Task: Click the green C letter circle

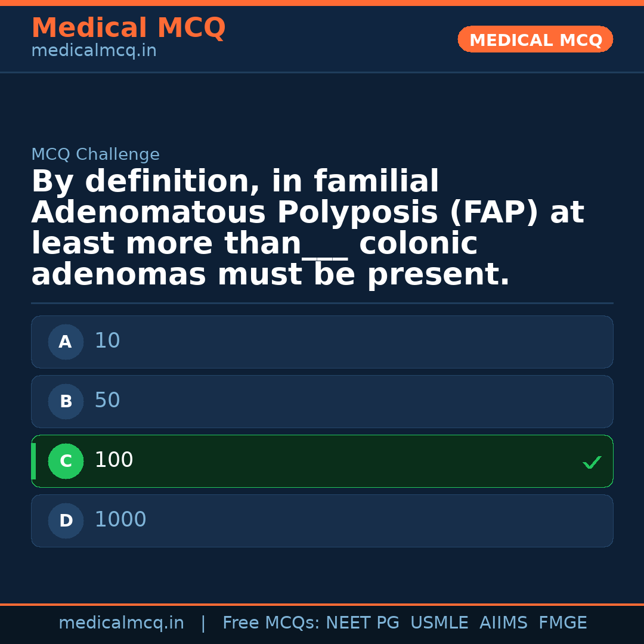Action: (x=66, y=461)
